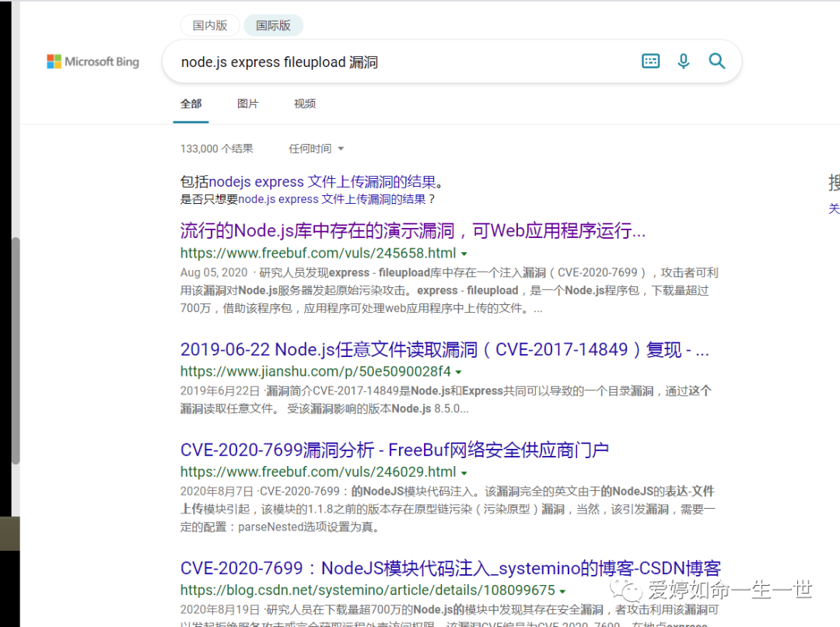The height and width of the screenshot is (627, 840).
Task: Switch to 国内版 domestic version
Action: point(210,26)
